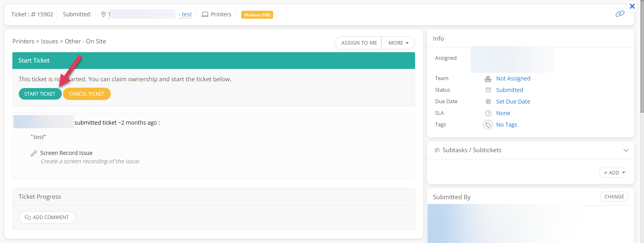Click the Due Date calendar icon
This screenshot has height=243, width=644.
(488, 102)
